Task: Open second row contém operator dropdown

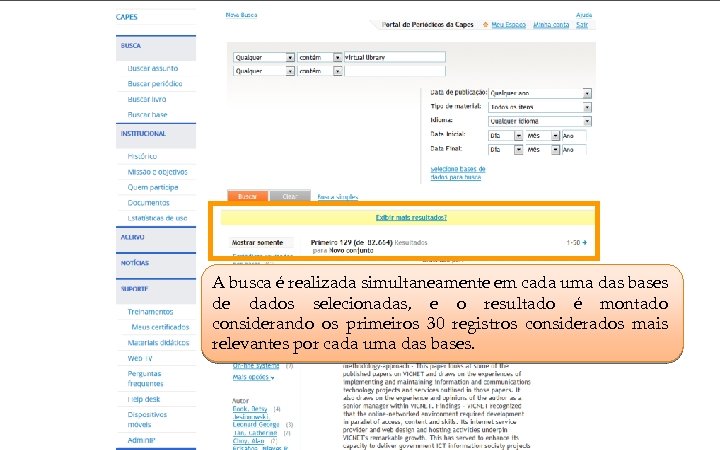Action: [x=320, y=71]
